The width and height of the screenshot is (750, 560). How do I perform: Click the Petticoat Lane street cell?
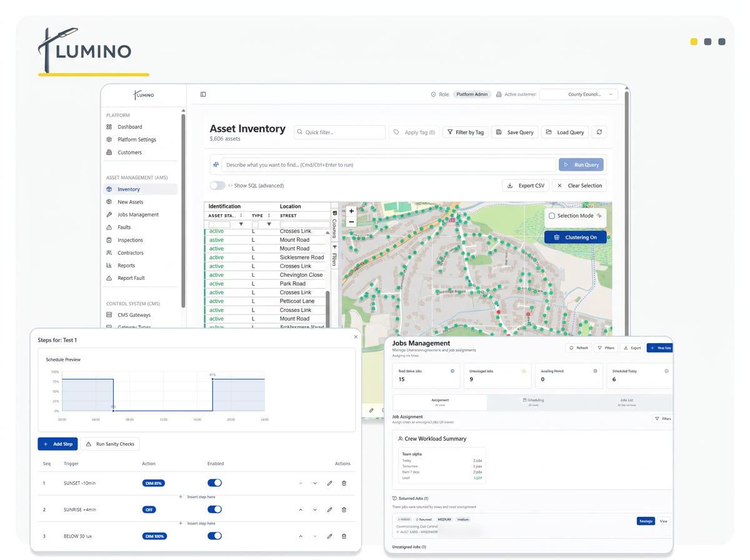pyautogui.click(x=297, y=301)
